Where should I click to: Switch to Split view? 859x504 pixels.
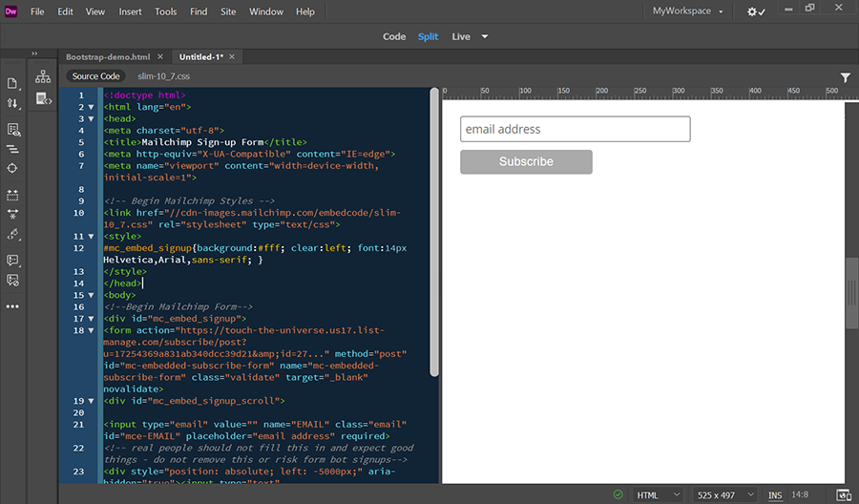coord(428,36)
